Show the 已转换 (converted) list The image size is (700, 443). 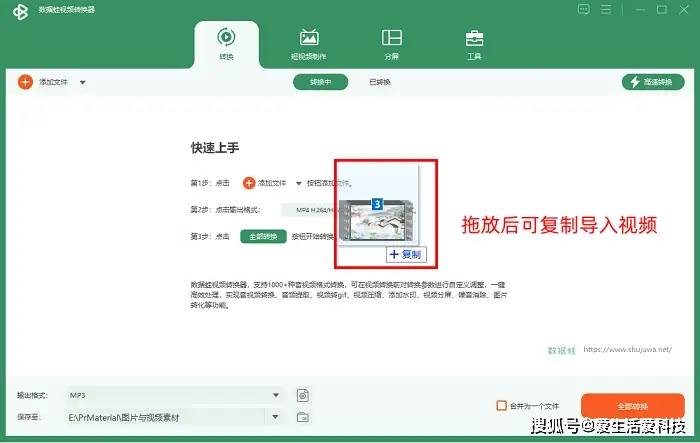[x=381, y=82]
